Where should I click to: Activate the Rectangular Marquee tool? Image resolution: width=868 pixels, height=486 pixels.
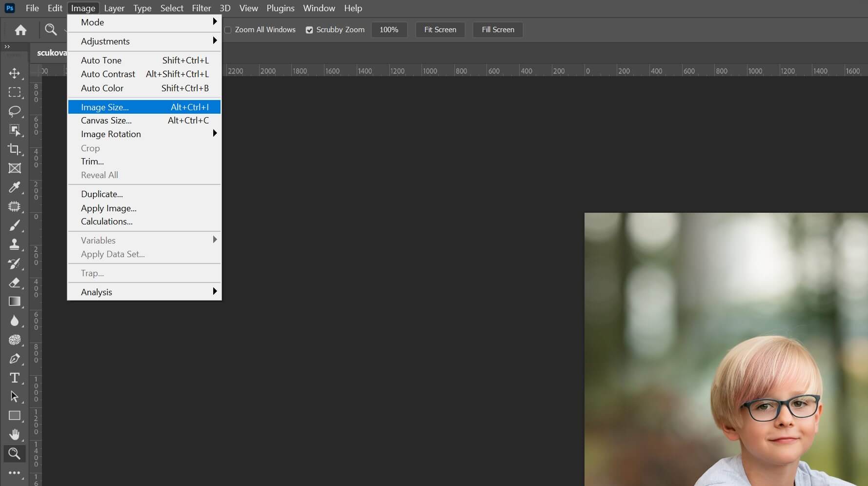coord(15,92)
